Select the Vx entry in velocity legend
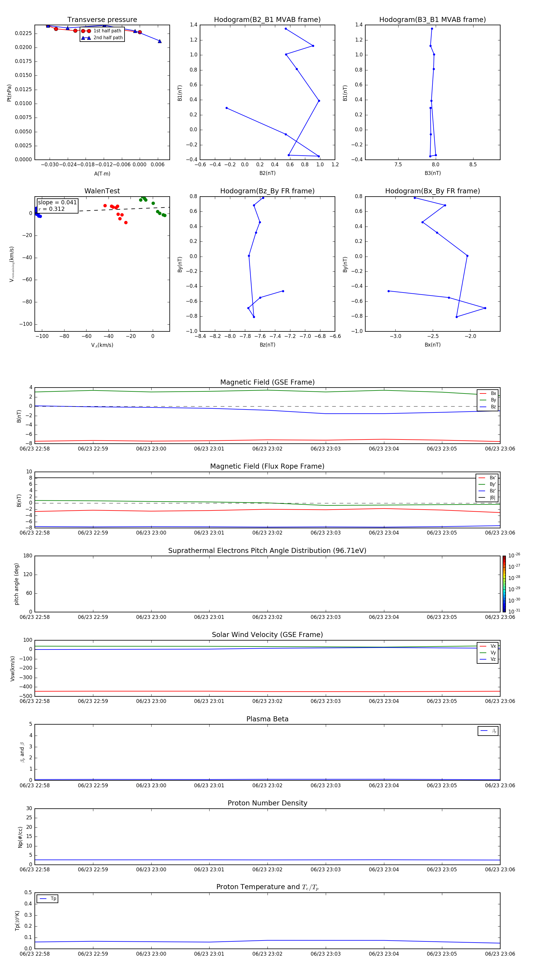 [488, 646]
